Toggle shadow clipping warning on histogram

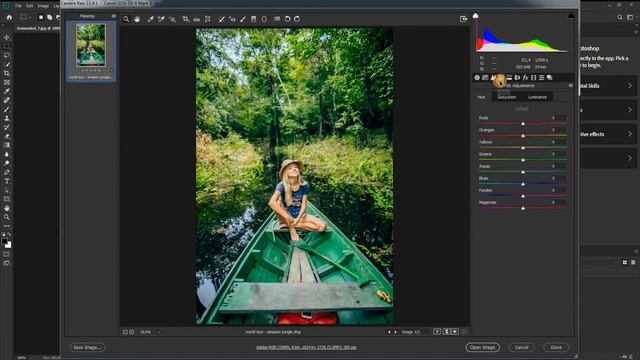click(476, 16)
